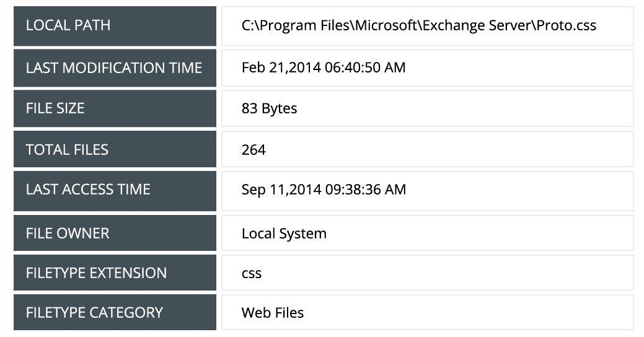Select the total files count 264
The image size is (644, 337).
[x=254, y=149]
